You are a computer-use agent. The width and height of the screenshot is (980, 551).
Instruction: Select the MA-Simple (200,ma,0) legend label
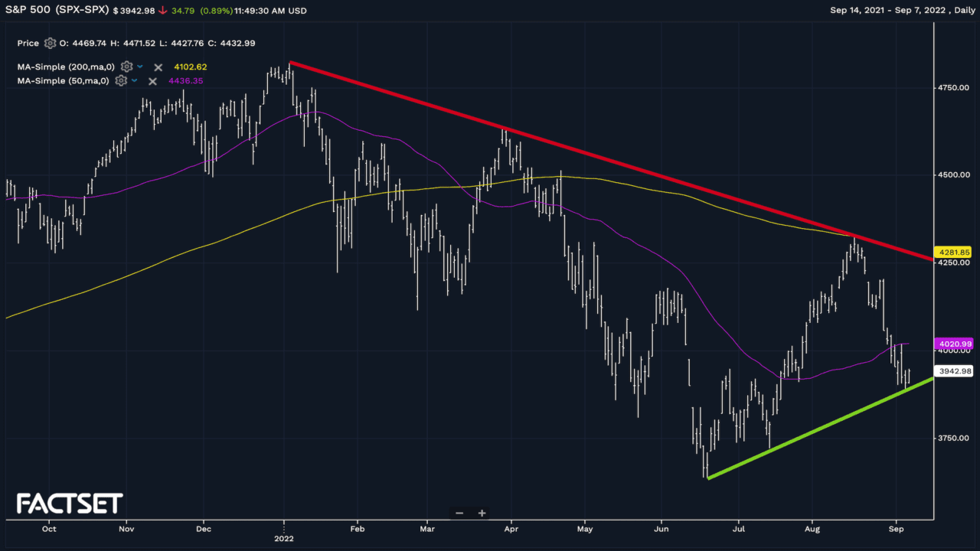click(x=67, y=67)
